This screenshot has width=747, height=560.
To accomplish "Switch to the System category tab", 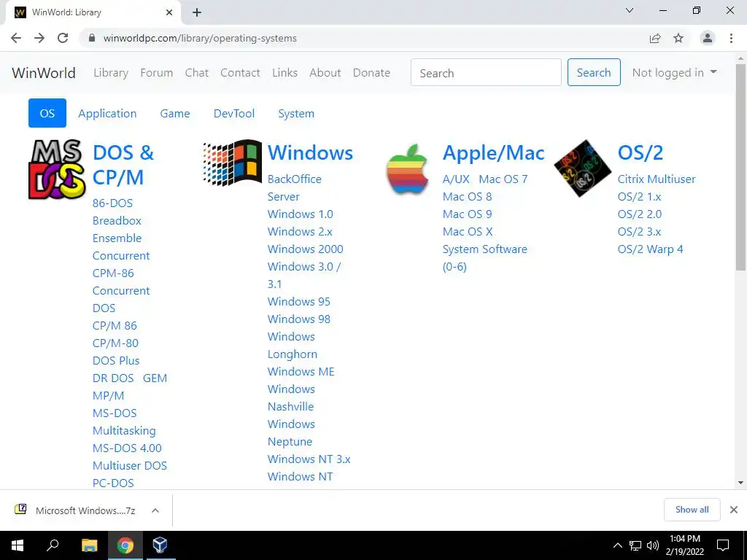I will pos(296,113).
